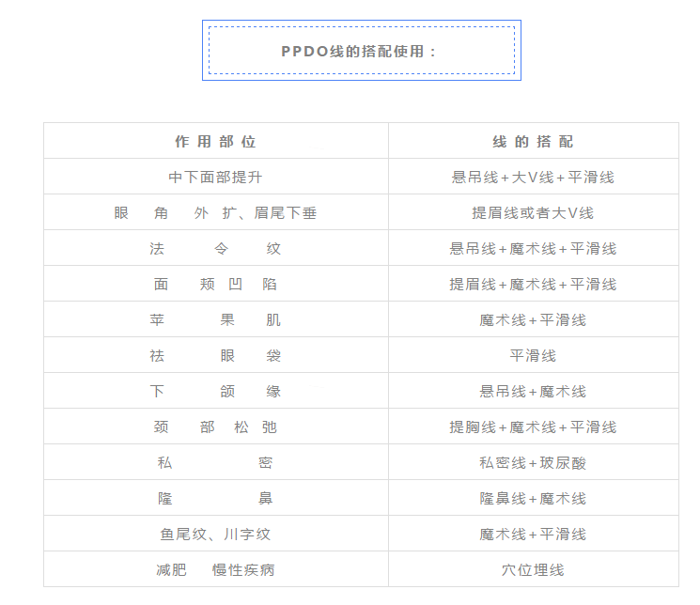Click the cell '悬吊线+魔术线'
This screenshot has height=605, width=700.
point(533,392)
